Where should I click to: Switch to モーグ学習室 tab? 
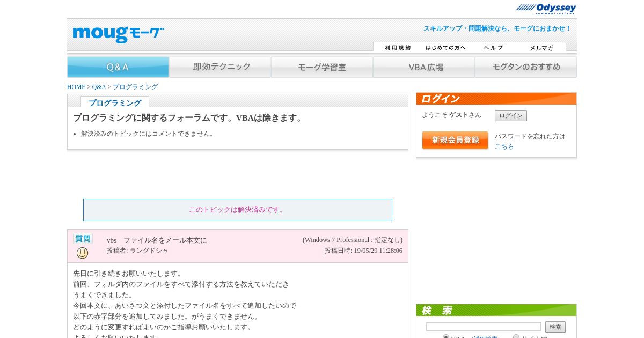322,67
